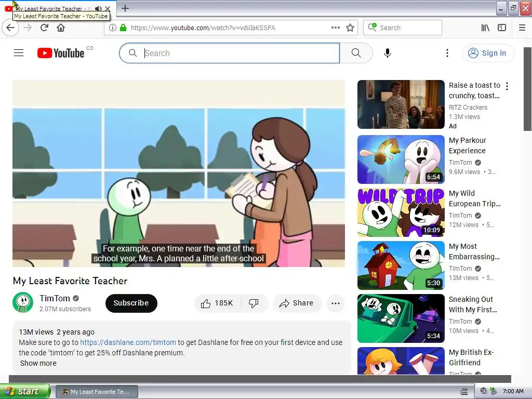Open the Firefox hamburger menu
532x399 pixels.
click(522, 28)
